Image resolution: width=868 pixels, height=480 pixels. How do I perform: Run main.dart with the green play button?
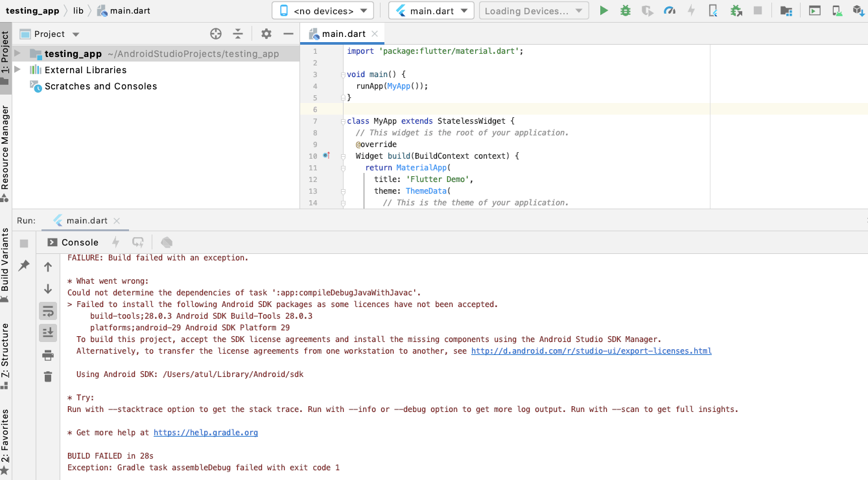point(604,10)
